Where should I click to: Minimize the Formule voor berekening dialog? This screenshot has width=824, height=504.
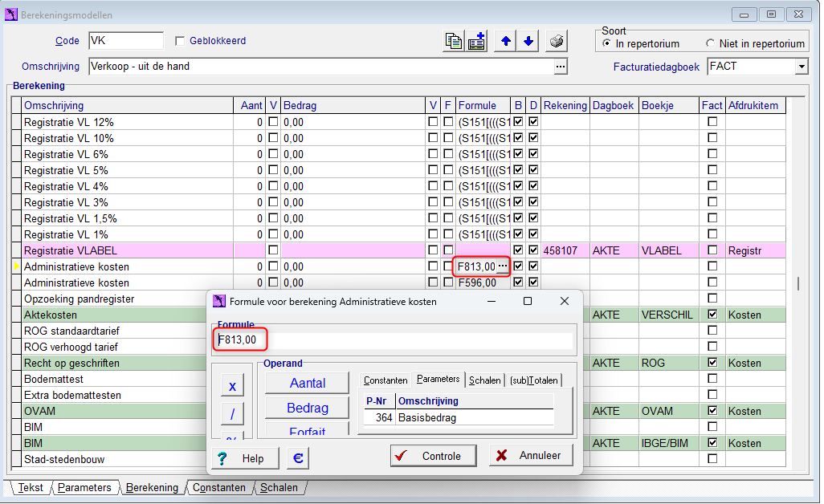[492, 301]
